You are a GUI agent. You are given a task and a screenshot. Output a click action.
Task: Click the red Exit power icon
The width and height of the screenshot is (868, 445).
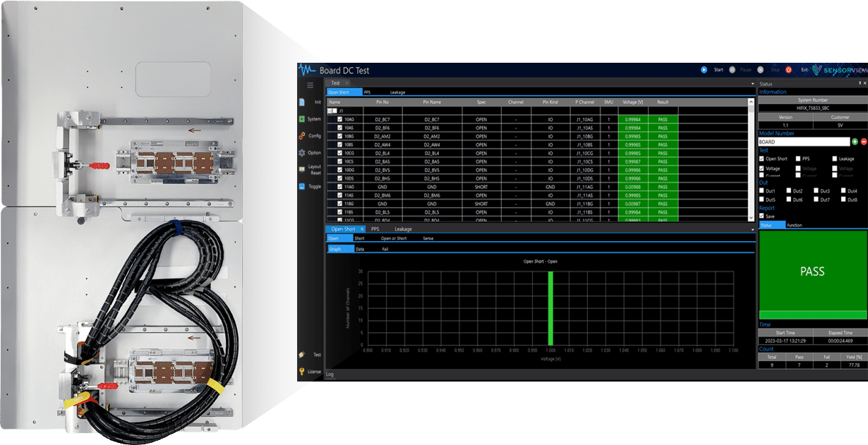pos(789,70)
